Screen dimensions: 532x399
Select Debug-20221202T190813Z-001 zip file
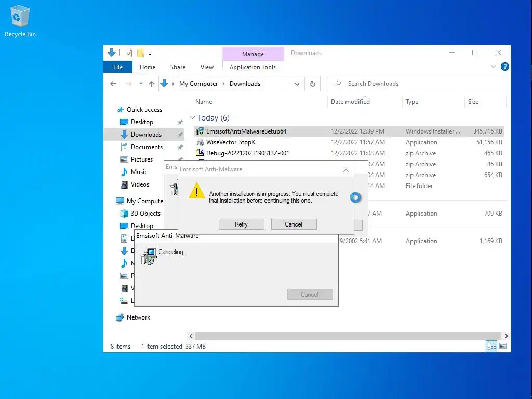pyautogui.click(x=247, y=153)
